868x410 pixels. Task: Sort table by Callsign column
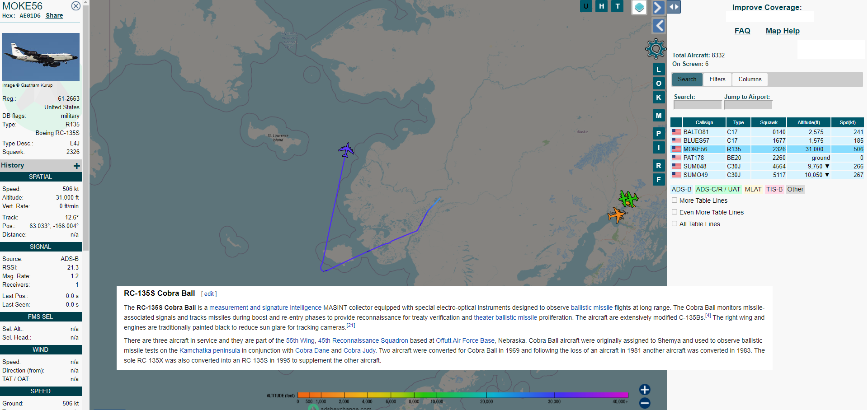704,122
